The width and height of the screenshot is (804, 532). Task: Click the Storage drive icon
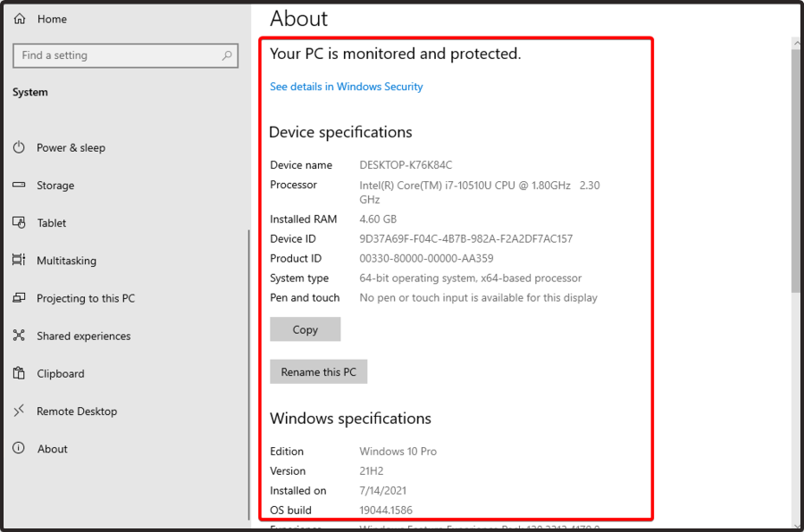(x=19, y=185)
